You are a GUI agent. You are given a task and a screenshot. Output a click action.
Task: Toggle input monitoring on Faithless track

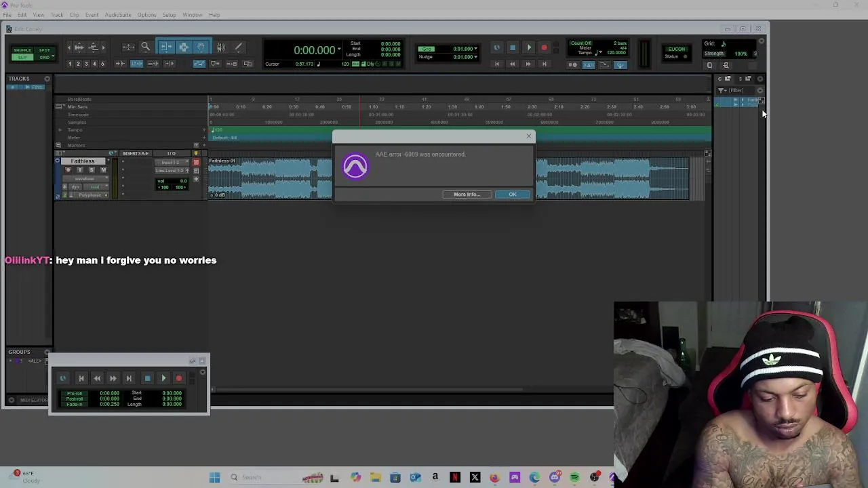tap(79, 170)
